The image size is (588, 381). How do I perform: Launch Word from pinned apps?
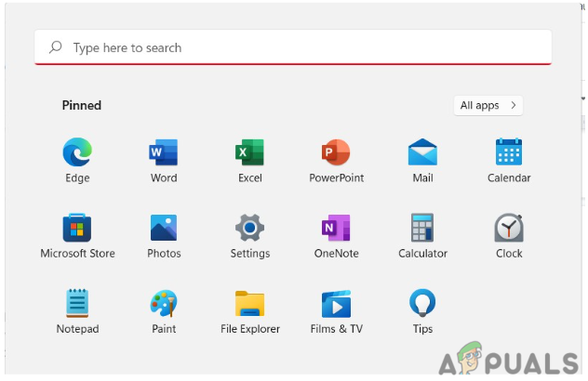164,152
